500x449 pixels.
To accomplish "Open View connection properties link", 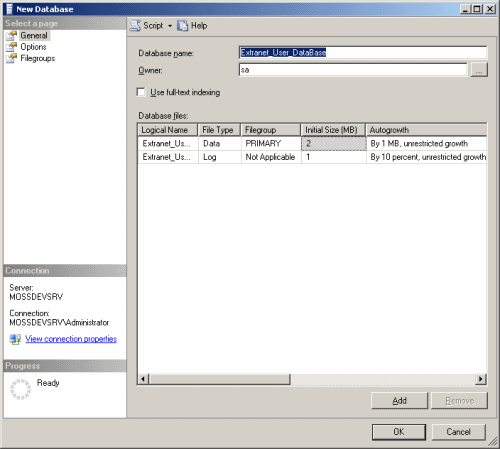I will click(71, 339).
